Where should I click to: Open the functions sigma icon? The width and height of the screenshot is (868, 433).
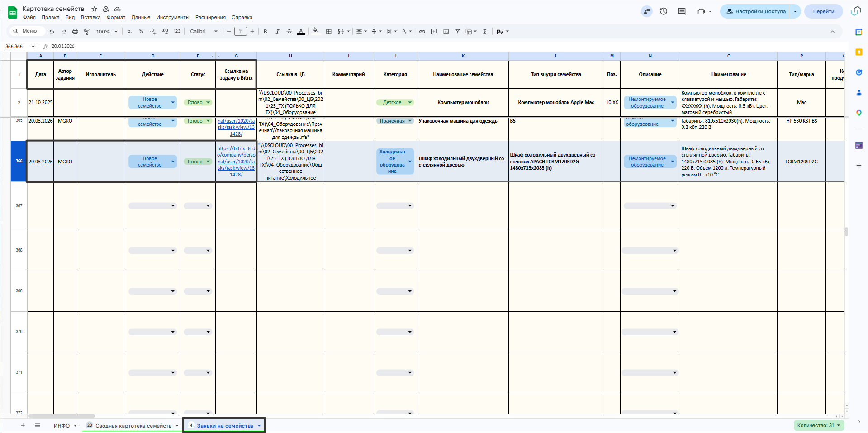(x=485, y=32)
